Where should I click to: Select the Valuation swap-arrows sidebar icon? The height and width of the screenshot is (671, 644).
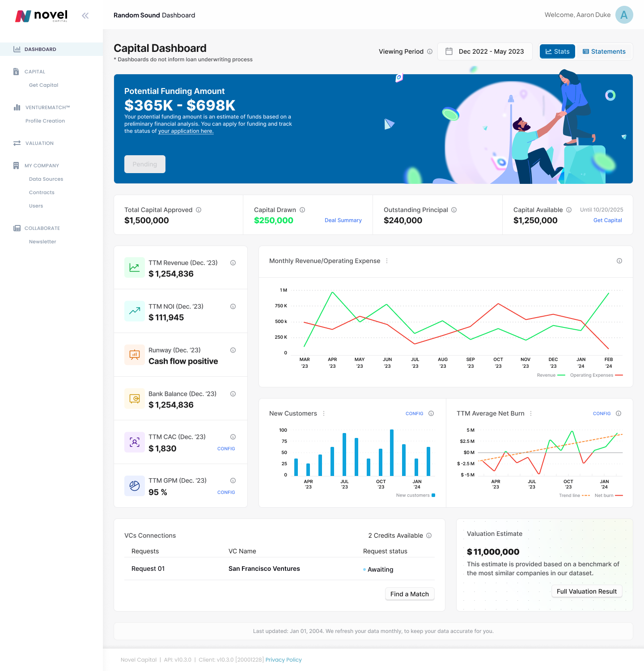(x=17, y=143)
